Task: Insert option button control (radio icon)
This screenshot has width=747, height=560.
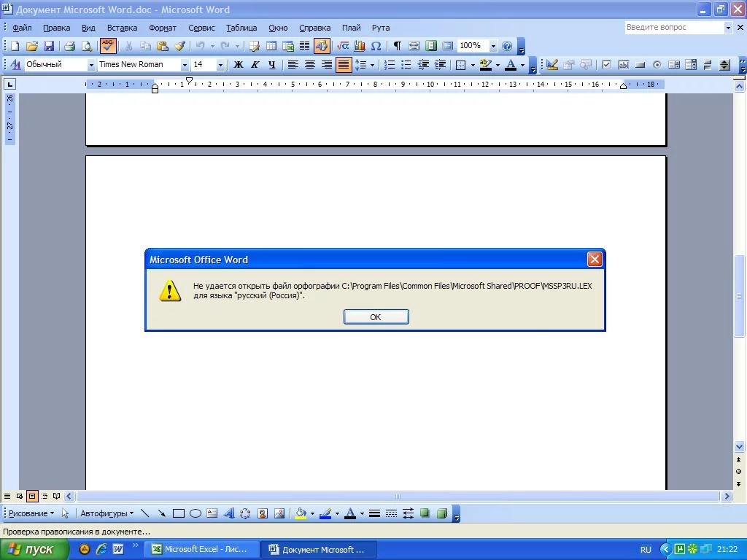Action: (x=657, y=65)
